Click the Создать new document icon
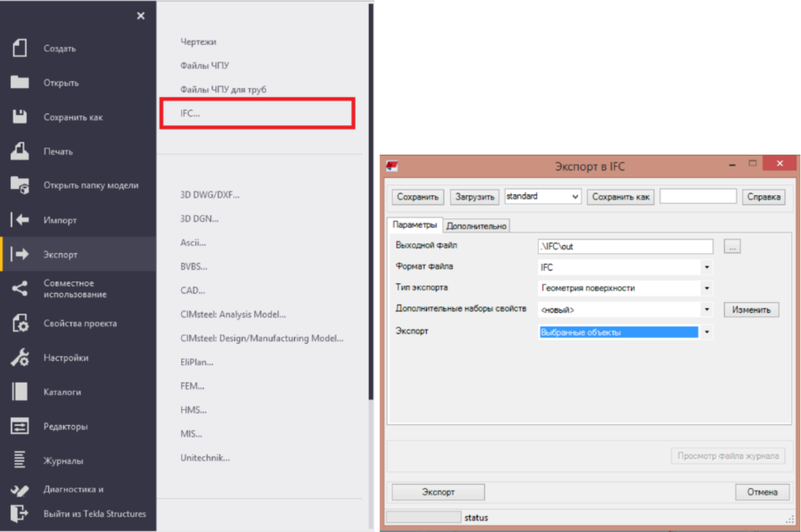This screenshot has width=801, height=532. point(19,48)
